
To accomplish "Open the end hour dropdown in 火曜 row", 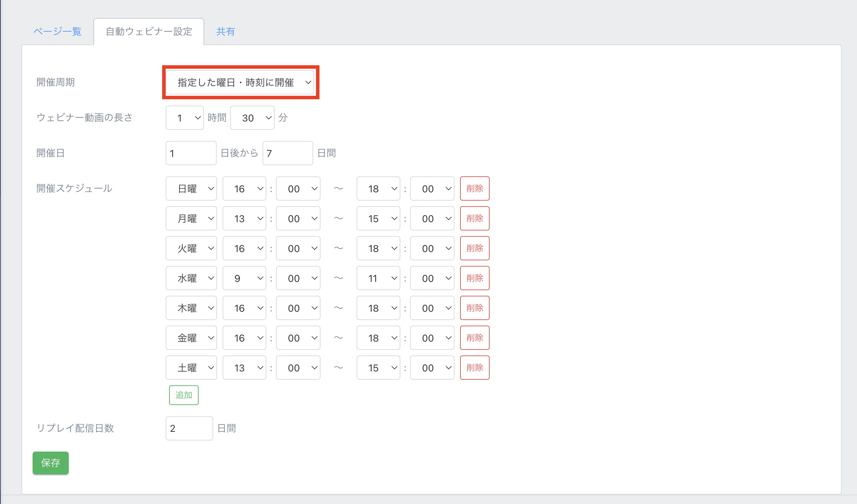I will coord(378,248).
